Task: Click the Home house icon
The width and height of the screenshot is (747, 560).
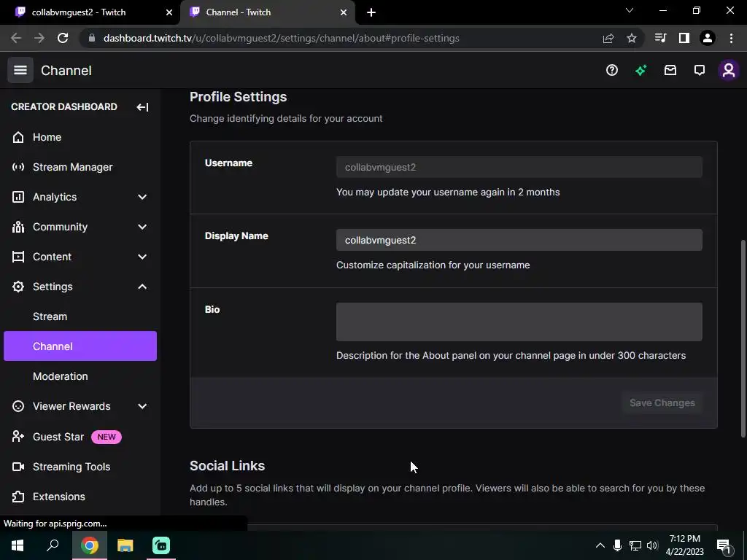Action: tap(18, 137)
